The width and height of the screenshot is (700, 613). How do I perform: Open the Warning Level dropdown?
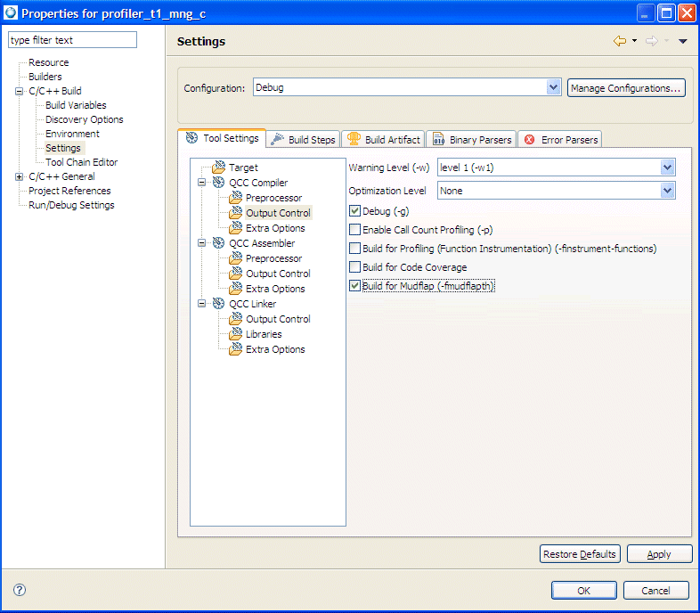(x=667, y=168)
